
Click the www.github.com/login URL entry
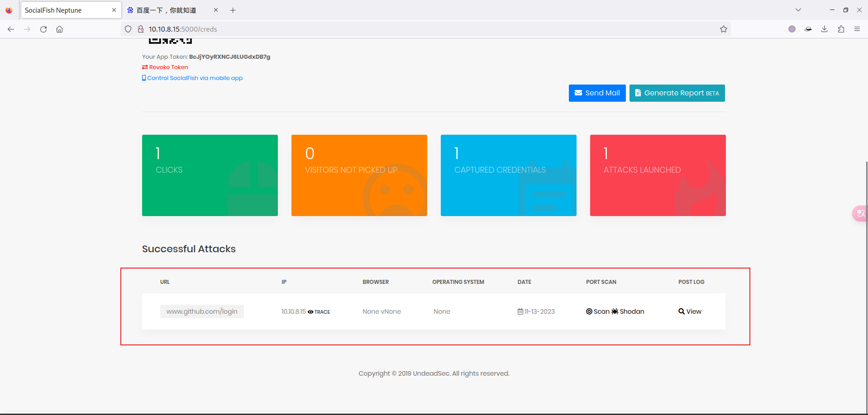pyautogui.click(x=202, y=311)
